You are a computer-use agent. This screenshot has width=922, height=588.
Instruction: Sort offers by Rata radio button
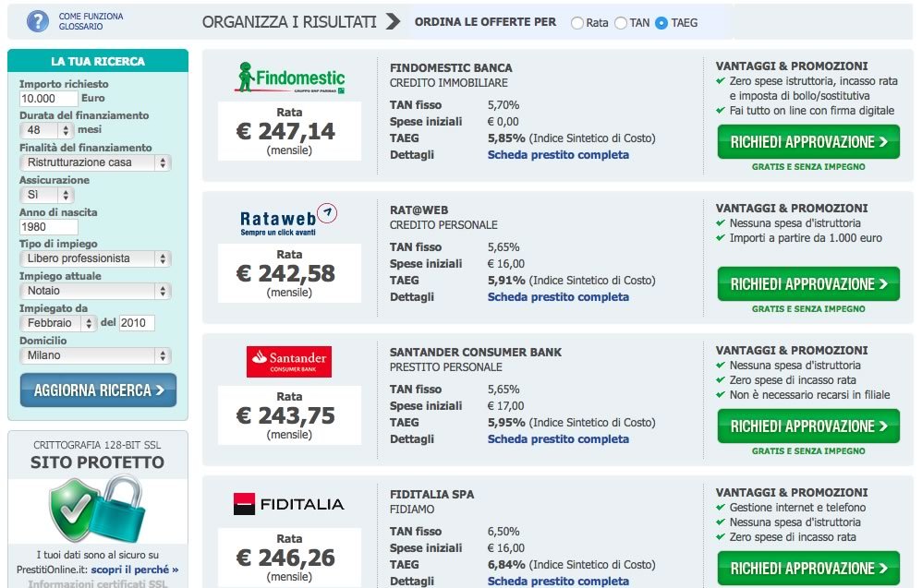click(578, 22)
